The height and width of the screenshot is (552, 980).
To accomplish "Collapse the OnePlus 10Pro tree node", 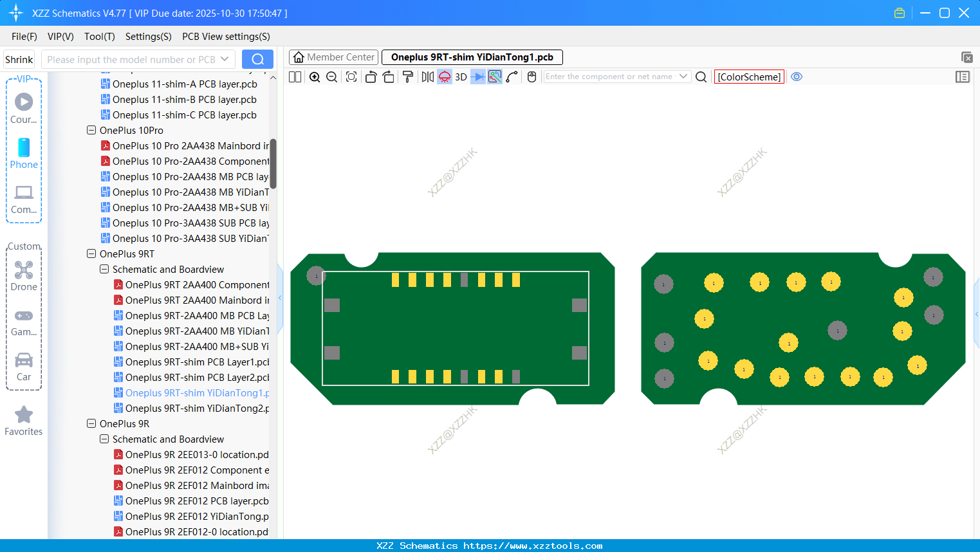I will coord(91,130).
